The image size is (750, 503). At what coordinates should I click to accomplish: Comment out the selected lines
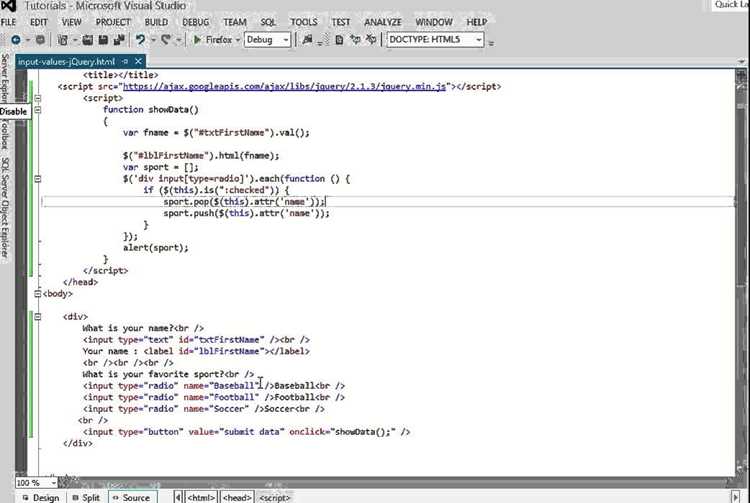[355, 40]
